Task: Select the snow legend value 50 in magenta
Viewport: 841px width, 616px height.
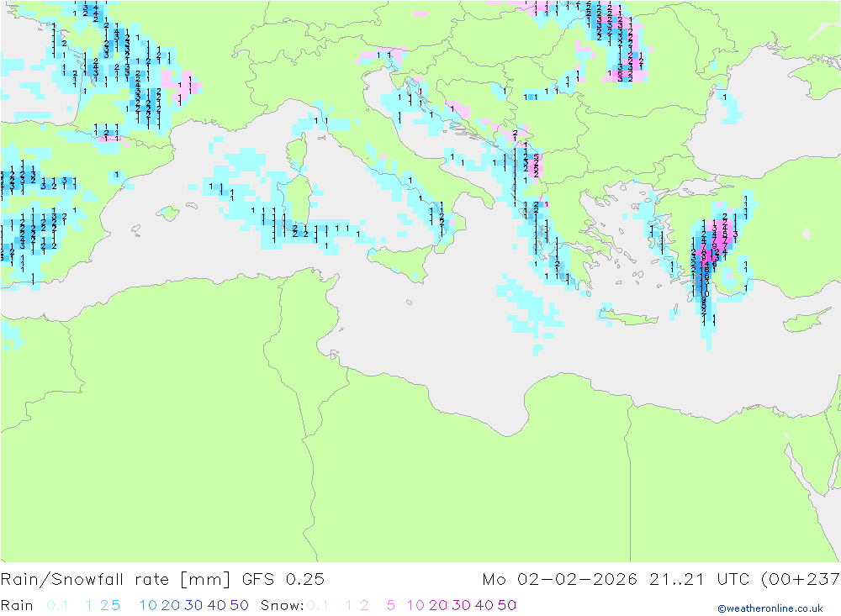Action: [x=507, y=605]
